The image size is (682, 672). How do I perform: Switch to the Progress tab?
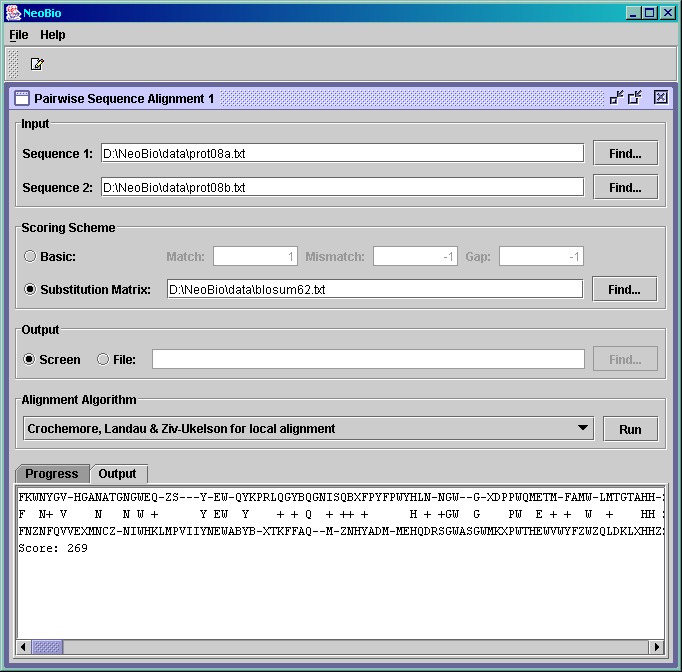coord(52,473)
